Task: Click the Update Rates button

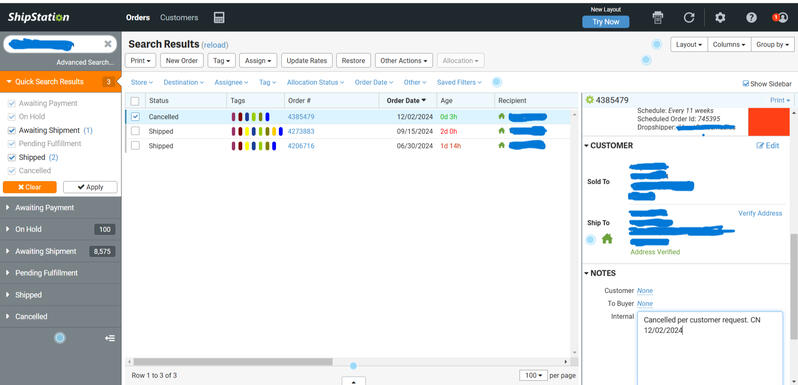Action: click(307, 61)
